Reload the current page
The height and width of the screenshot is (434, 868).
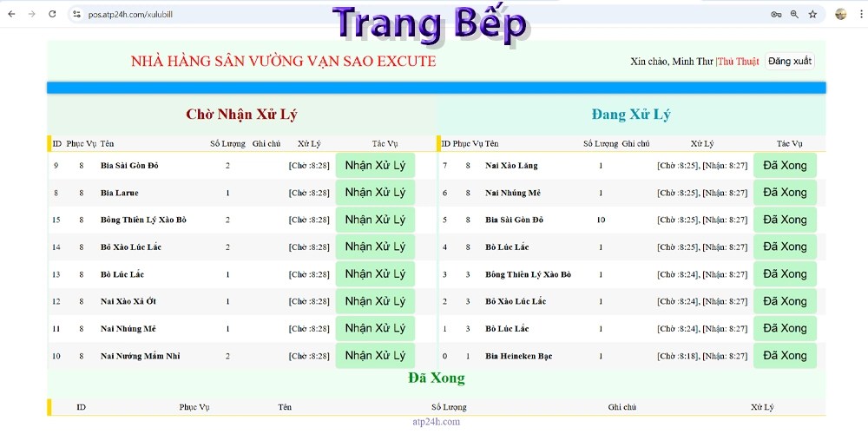[x=52, y=15]
